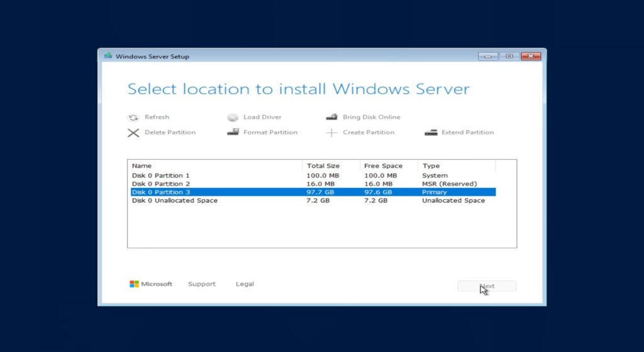This screenshot has width=644, height=352.
Task: Click the Microsoft four-square logo
Action: tap(134, 284)
